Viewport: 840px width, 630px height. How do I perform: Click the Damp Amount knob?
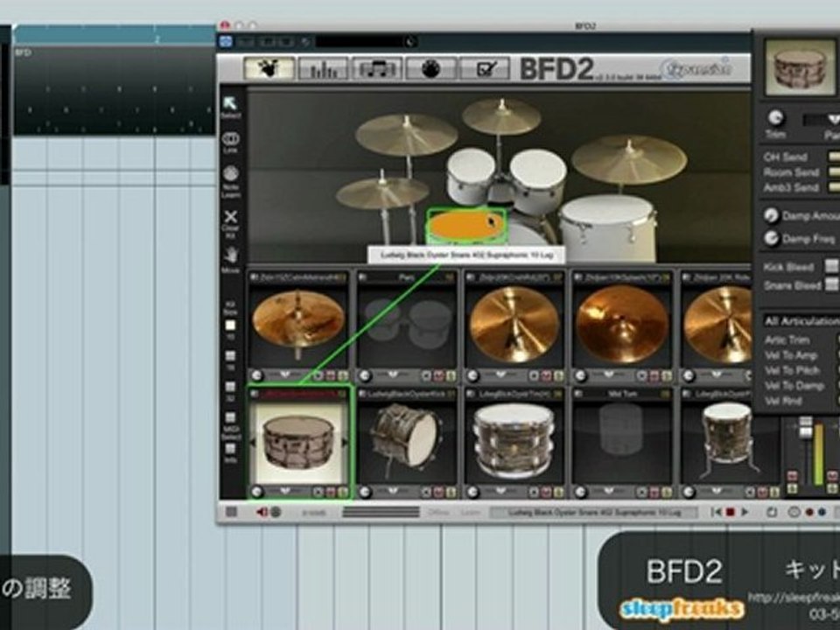tap(772, 215)
